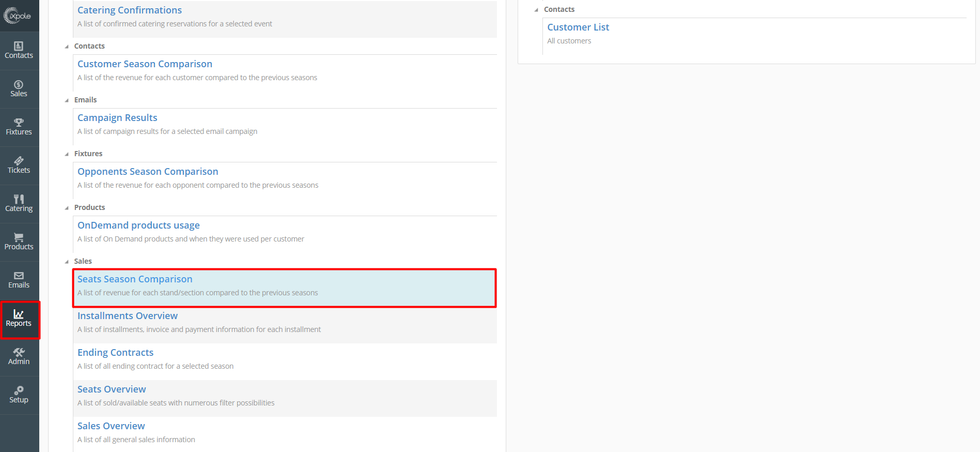Open Seats Overview report
Screen dimensions: 980x452
[112, 389]
